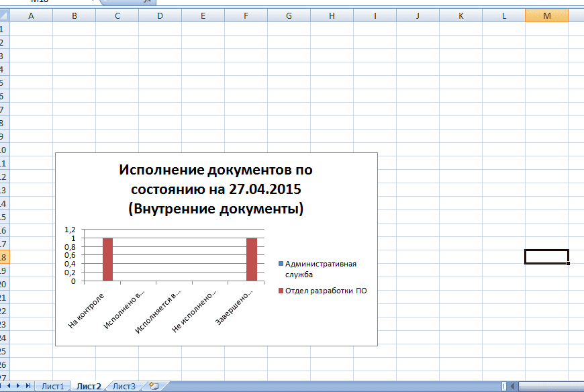Viewport: 584px width, 392px height.
Task: Click the red Отдел разработки ПО legend marker
Action: [x=281, y=291]
